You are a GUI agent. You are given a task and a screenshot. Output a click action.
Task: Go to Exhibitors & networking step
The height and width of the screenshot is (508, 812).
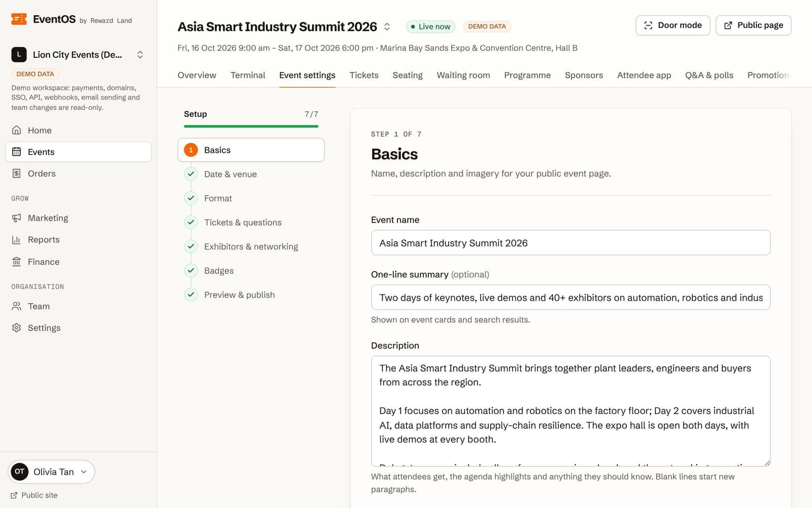[x=251, y=247]
